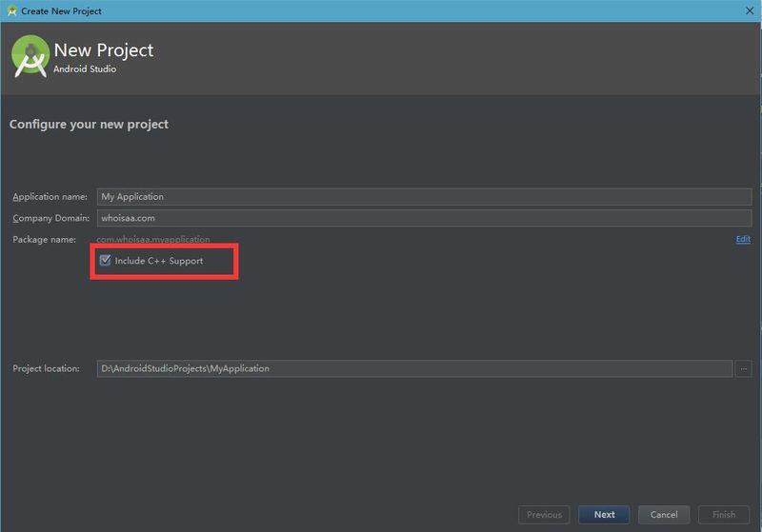The height and width of the screenshot is (532, 762).
Task: Click the Application name text field
Action: (x=424, y=197)
